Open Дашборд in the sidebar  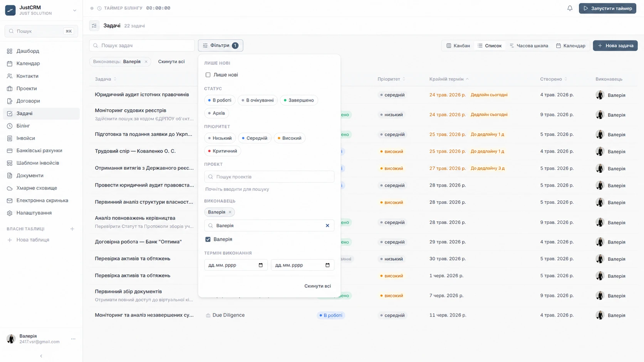41,51
